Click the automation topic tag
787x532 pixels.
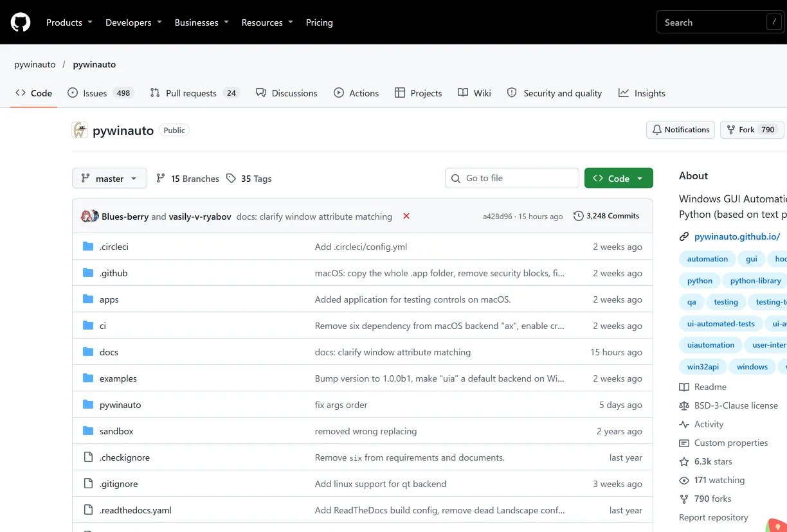click(707, 259)
